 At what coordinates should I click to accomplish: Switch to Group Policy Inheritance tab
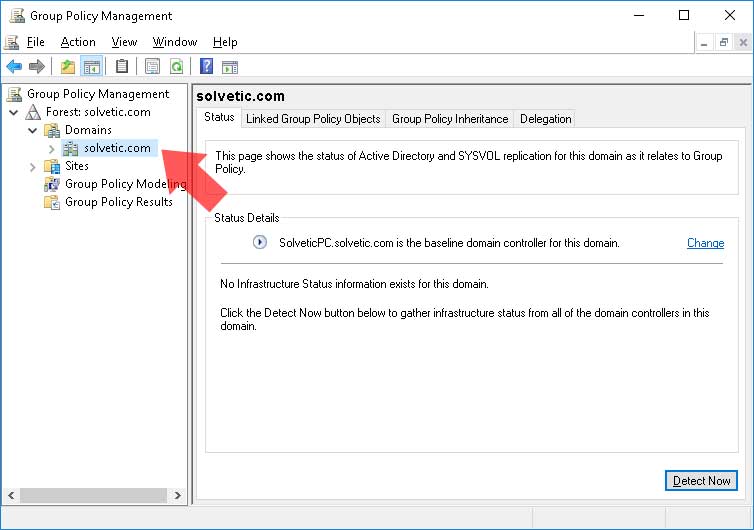(x=450, y=119)
